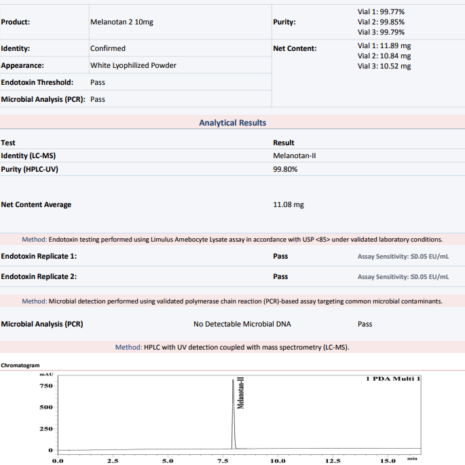The image size is (465, 465).
Task: Click the 'Vial 1: 11.89 mg' value
Action: click(x=384, y=46)
